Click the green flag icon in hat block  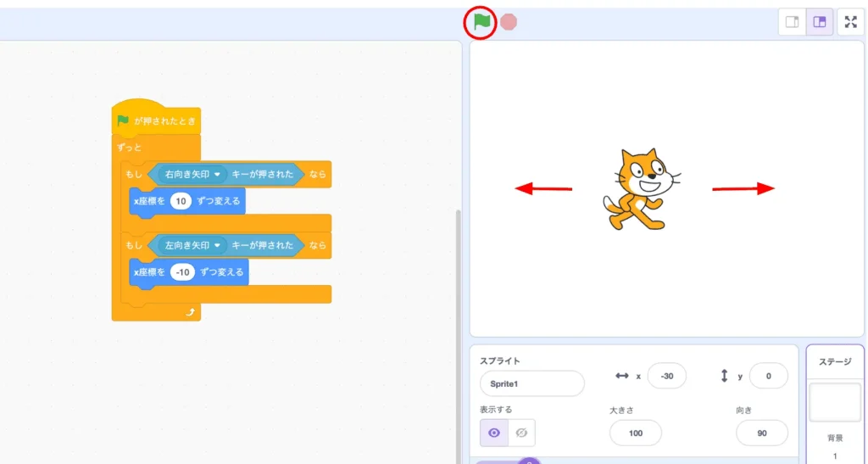tap(123, 120)
